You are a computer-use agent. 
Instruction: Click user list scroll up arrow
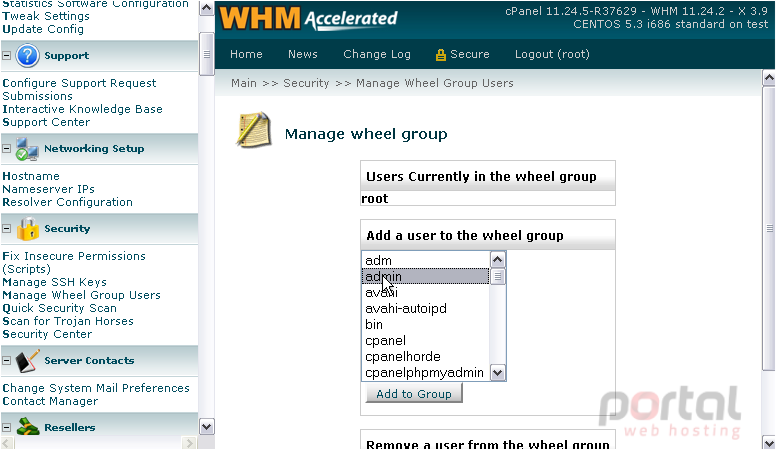(497, 259)
